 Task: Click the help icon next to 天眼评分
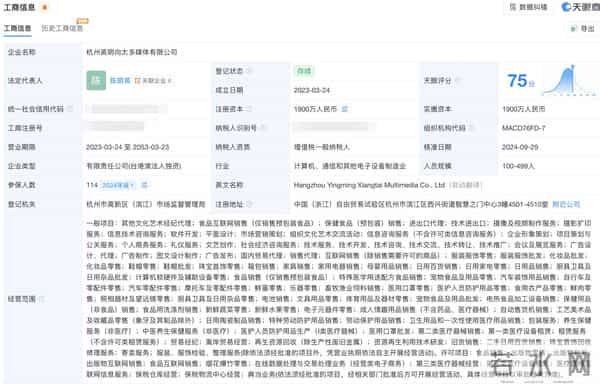click(458, 80)
